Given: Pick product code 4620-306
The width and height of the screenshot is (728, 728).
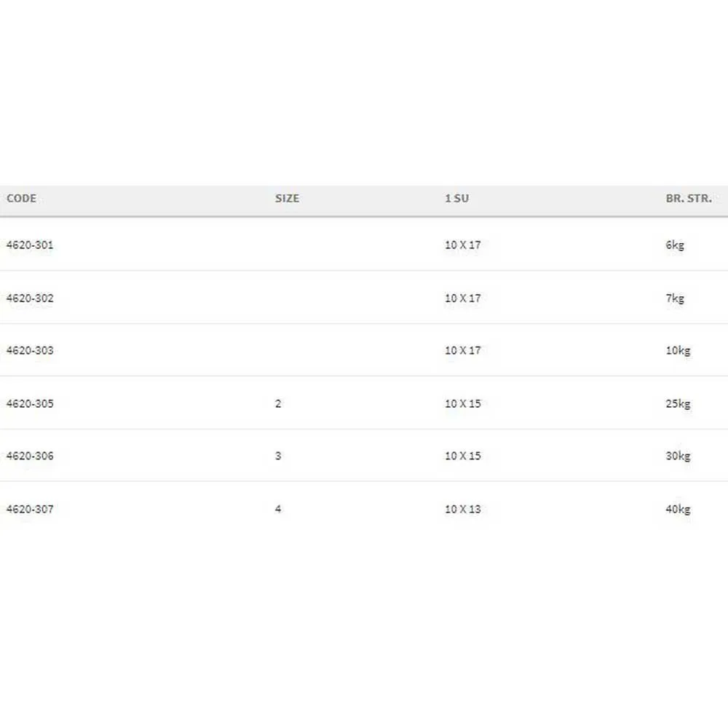Looking at the screenshot, I should pos(30,456).
